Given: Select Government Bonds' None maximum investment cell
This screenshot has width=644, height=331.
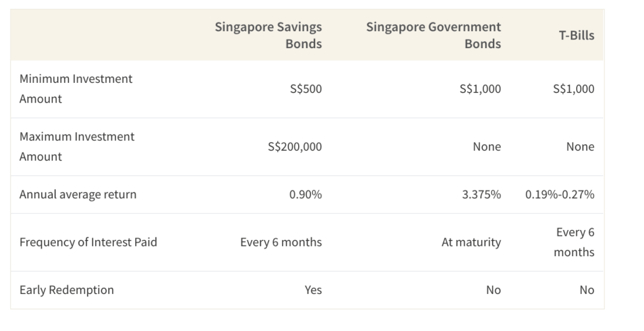Looking at the screenshot, I should coord(486,147).
